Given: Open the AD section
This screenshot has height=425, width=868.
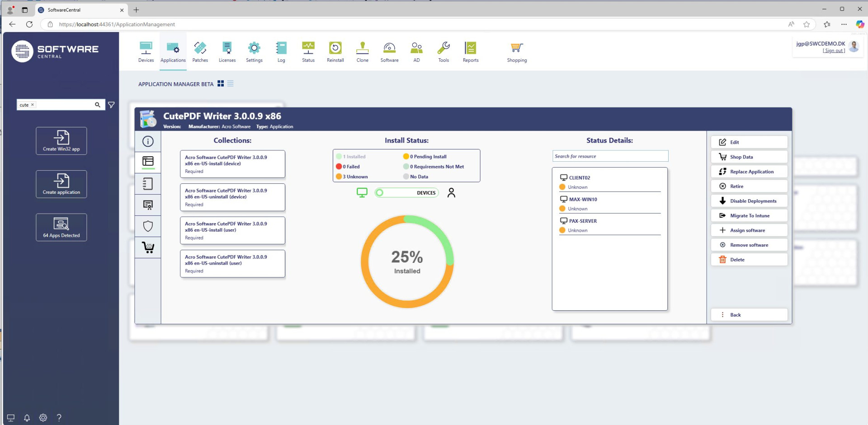Looking at the screenshot, I should [417, 51].
